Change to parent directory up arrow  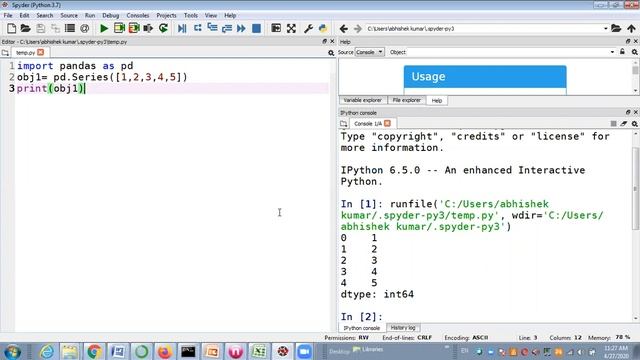coord(631,29)
